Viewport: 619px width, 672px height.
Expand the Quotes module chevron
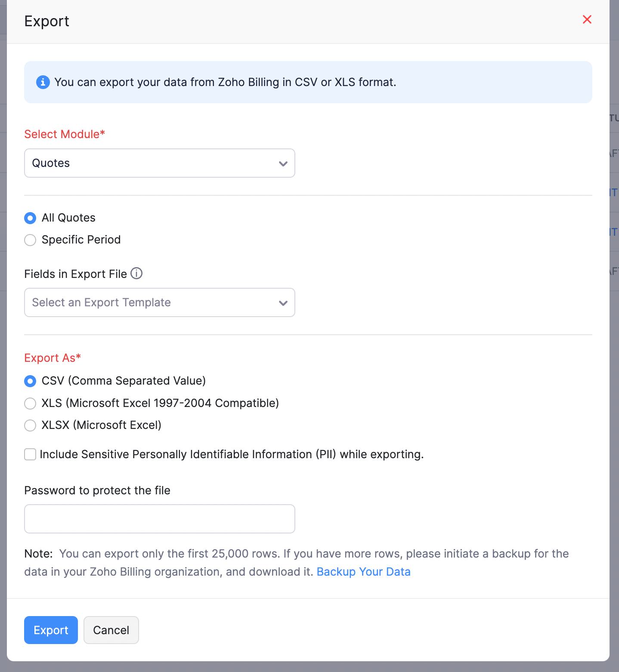[x=283, y=163]
